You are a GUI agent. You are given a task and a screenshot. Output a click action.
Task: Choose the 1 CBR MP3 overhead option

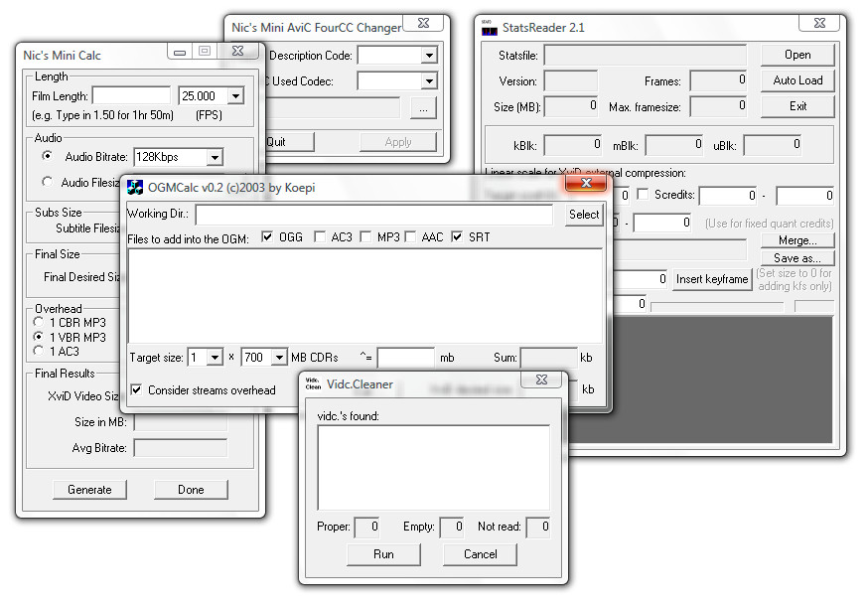[38, 322]
